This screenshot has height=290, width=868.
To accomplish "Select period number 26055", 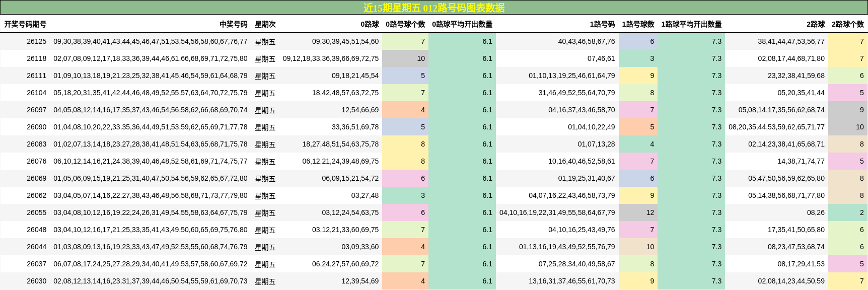I will tap(36, 212).
